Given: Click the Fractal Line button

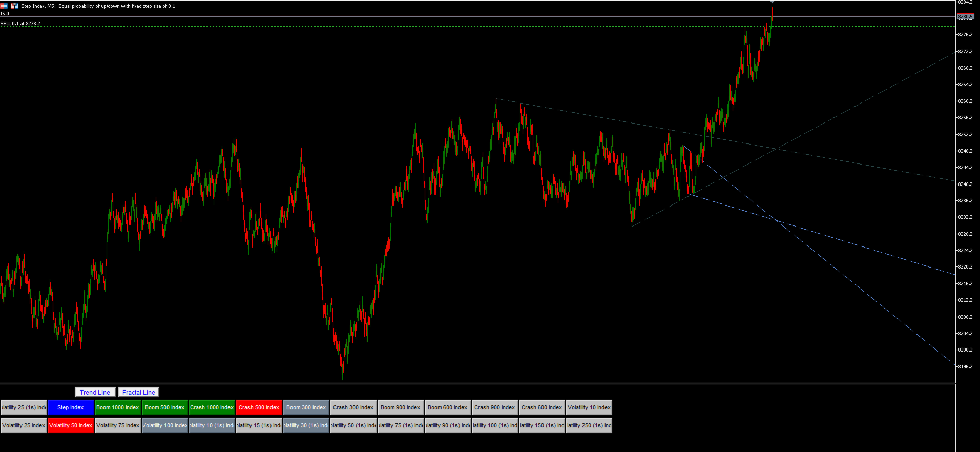Looking at the screenshot, I should tap(138, 392).
